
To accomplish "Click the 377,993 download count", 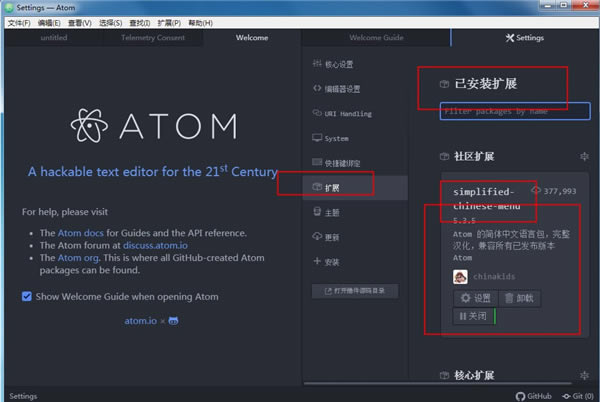I will [559, 191].
